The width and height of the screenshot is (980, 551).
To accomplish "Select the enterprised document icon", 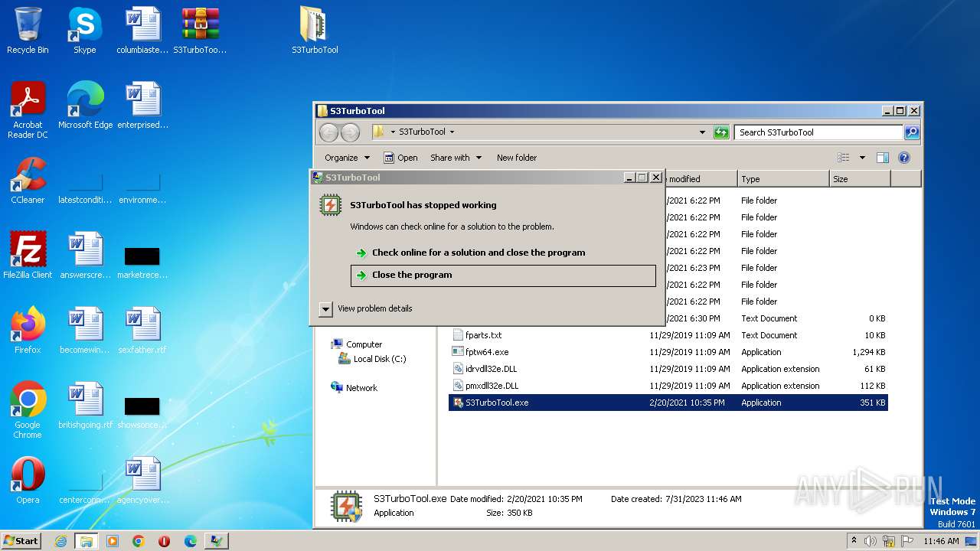I will coord(142,106).
